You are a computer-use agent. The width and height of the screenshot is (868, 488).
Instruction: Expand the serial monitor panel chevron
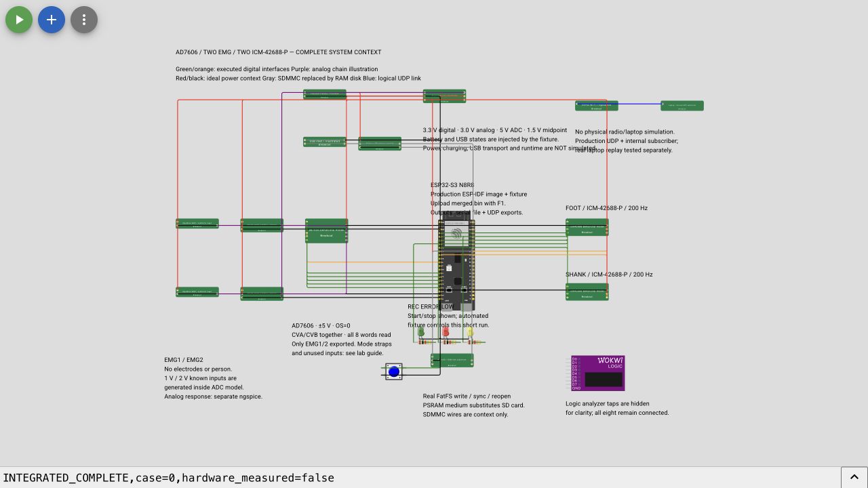pos(854,477)
